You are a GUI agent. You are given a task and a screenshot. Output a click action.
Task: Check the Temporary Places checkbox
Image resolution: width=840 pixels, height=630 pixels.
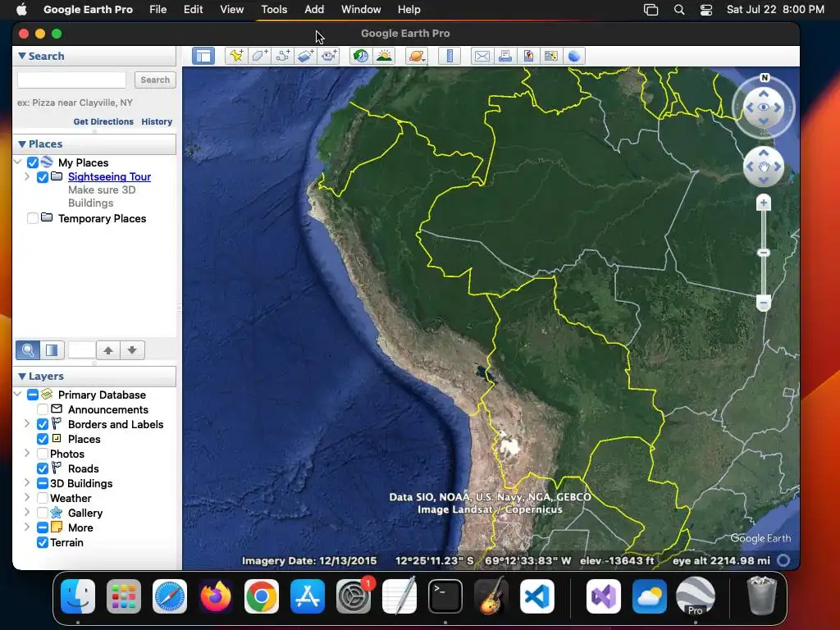33,218
